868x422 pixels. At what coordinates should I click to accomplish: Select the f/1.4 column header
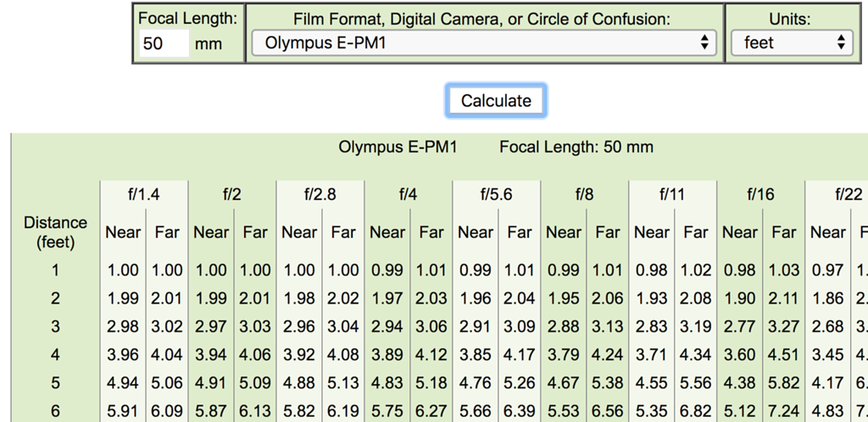point(144,194)
